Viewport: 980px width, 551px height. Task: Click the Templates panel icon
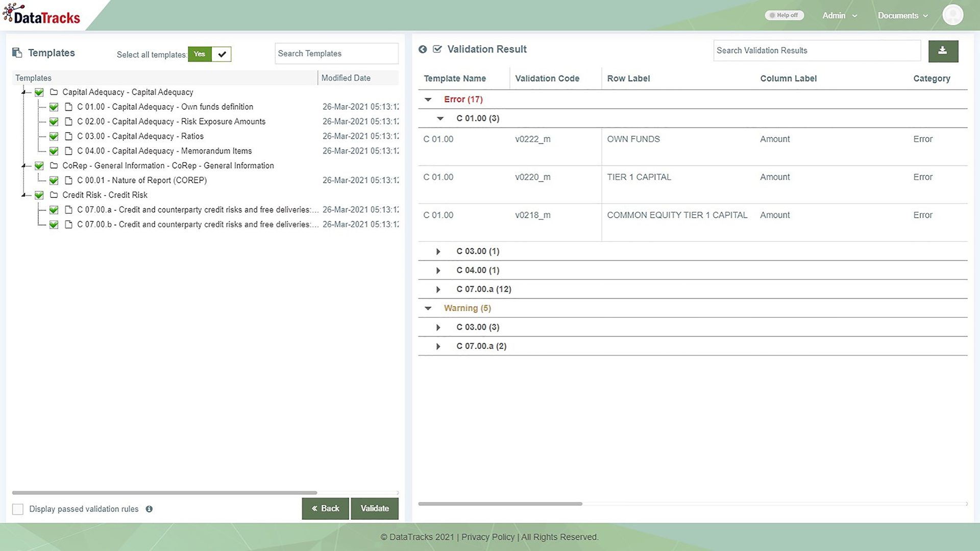coord(17,53)
